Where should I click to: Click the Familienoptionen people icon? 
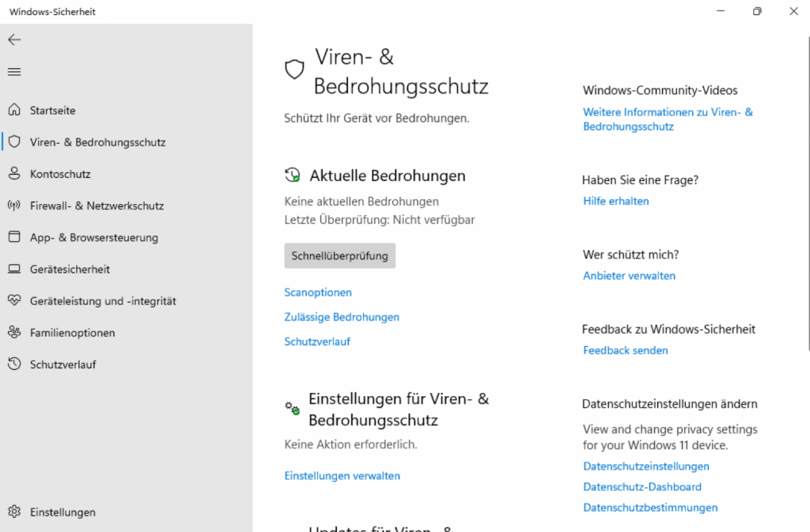pyautogui.click(x=14, y=333)
